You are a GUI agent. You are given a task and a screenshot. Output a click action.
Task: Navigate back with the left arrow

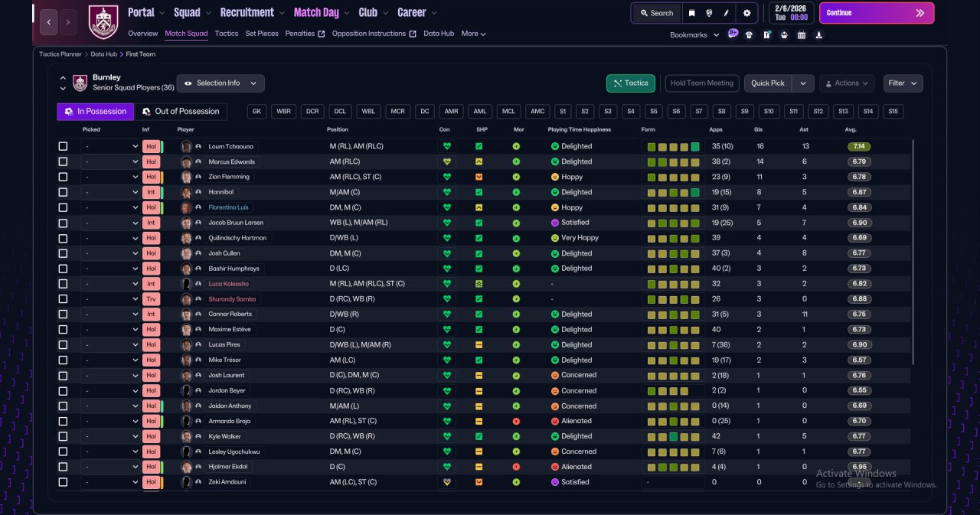tap(48, 22)
